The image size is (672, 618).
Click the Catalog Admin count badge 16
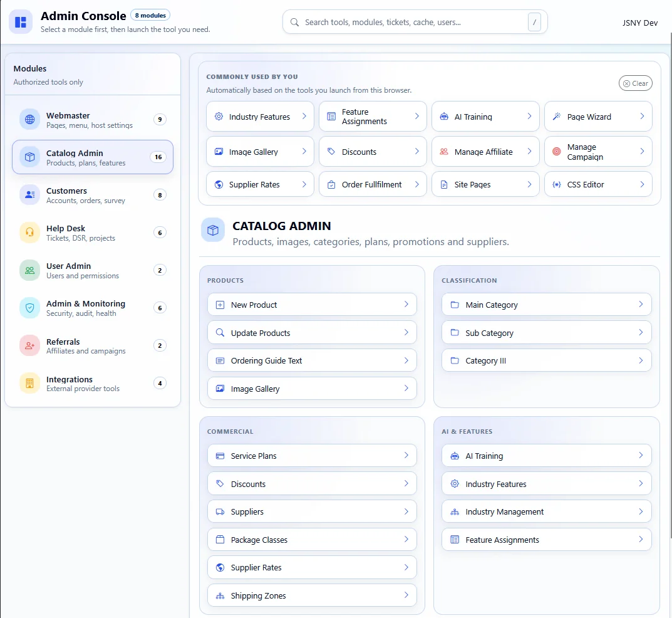pyautogui.click(x=158, y=157)
